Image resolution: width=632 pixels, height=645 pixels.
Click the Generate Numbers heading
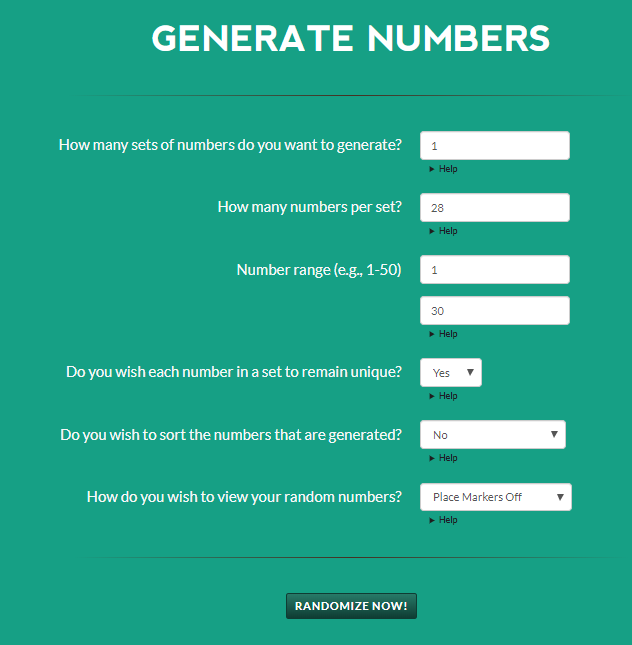[350, 38]
